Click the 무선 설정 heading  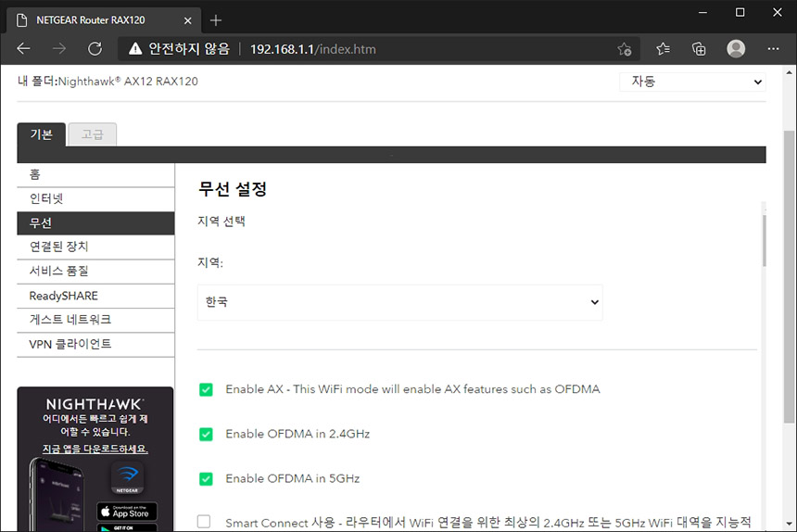pyautogui.click(x=233, y=189)
